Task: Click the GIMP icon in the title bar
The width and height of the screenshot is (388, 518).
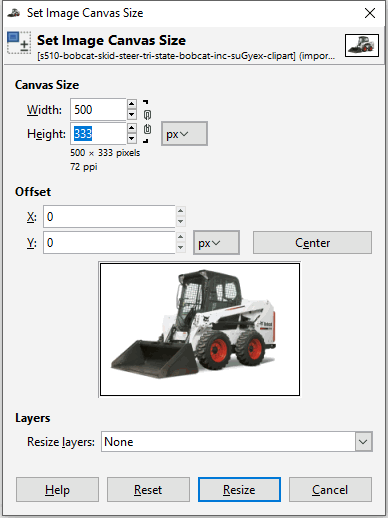Action: pyautogui.click(x=14, y=13)
